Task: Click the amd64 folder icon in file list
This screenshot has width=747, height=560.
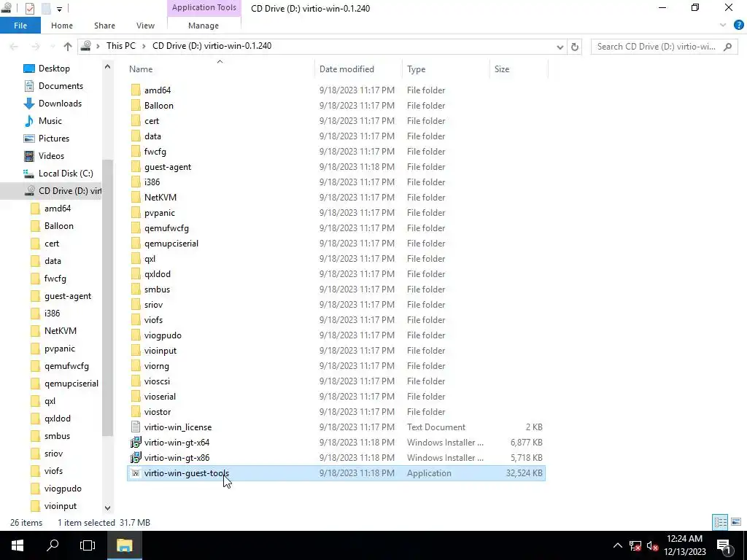Action: pos(136,90)
